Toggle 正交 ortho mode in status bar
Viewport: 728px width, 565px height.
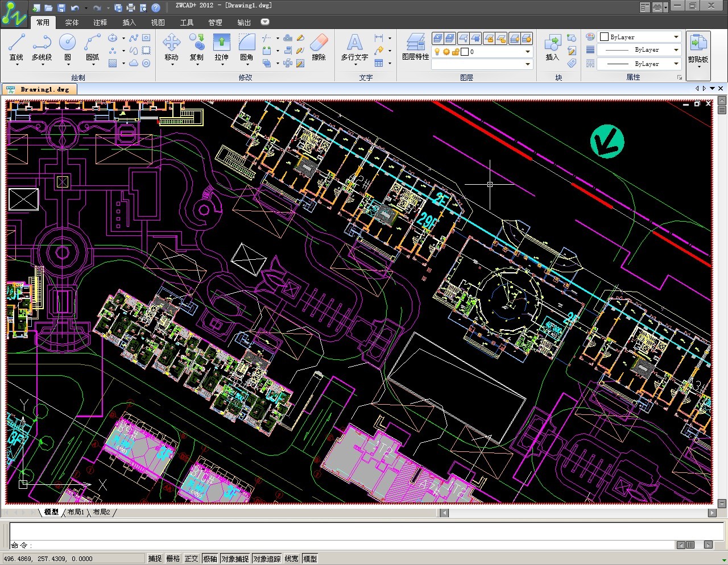[192, 559]
